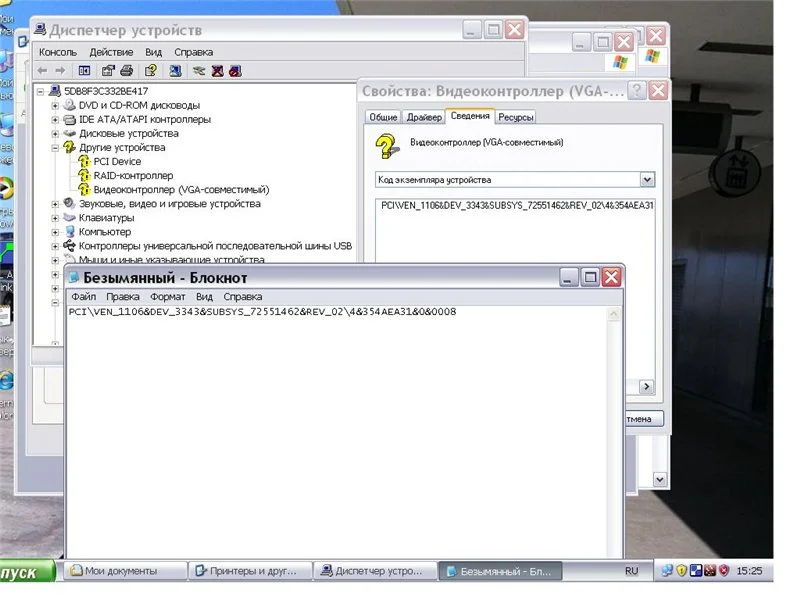Click the keyboard icon of Клавиатуры

pyautogui.click(x=69, y=218)
